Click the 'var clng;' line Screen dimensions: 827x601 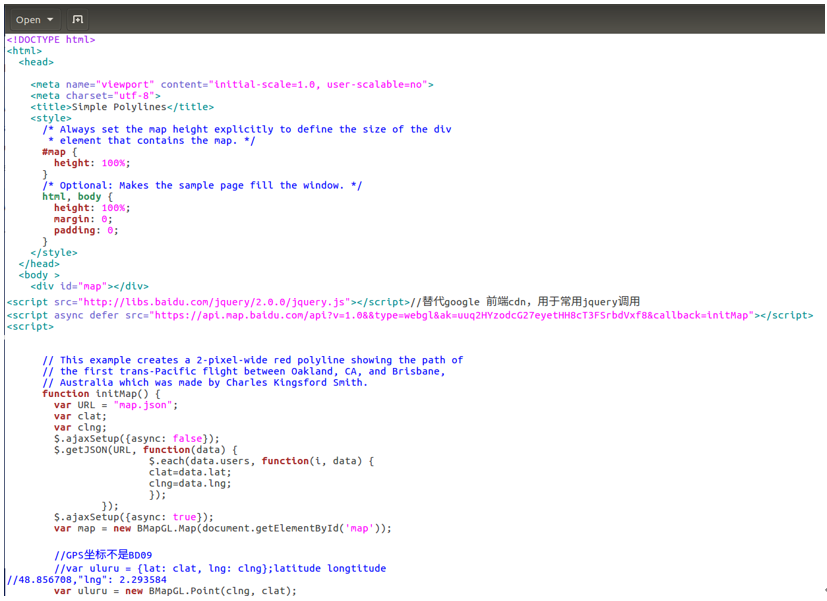(80, 428)
